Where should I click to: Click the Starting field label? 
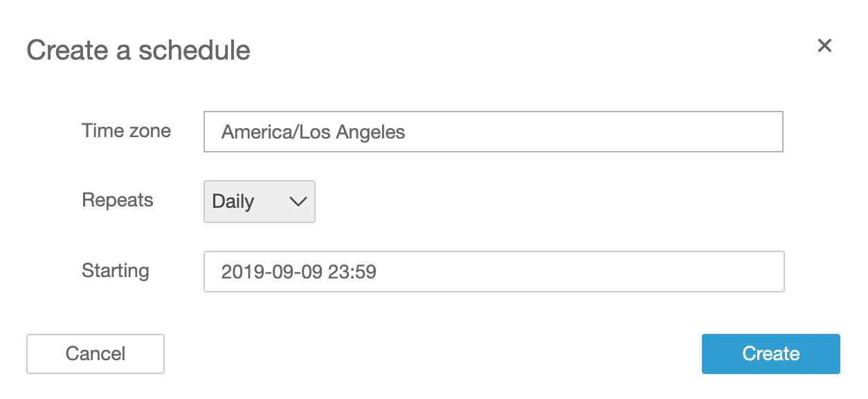116,270
